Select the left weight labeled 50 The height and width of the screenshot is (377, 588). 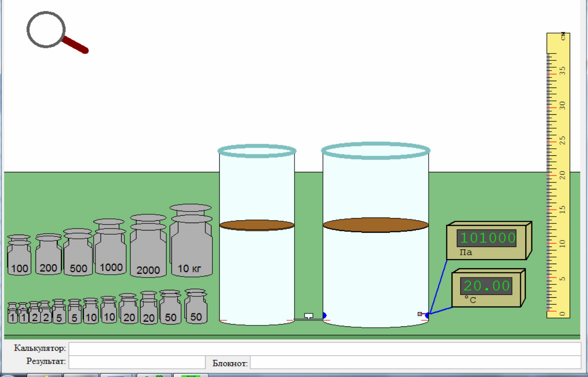pyautogui.click(x=171, y=307)
